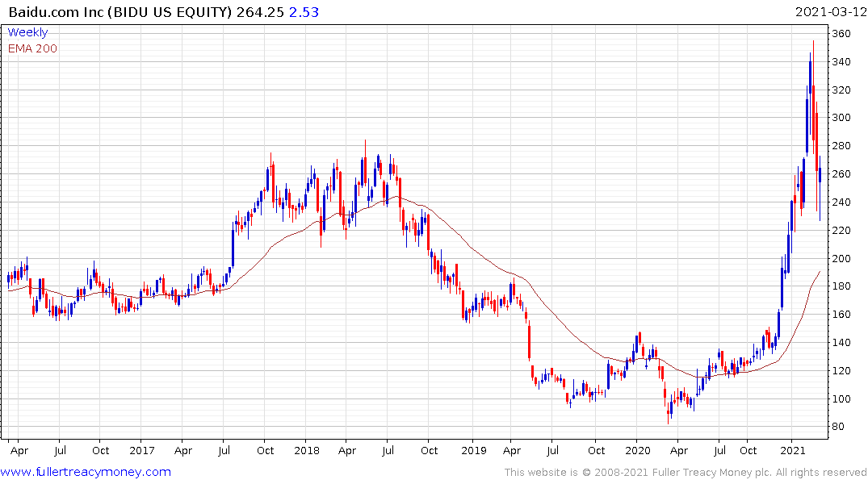Click the 160 price axis label
This screenshot has width=868, height=484.
[841, 315]
